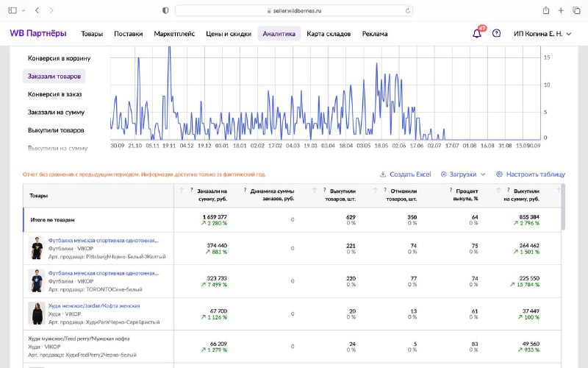Open the Цены и скидки menu

pyautogui.click(x=229, y=34)
